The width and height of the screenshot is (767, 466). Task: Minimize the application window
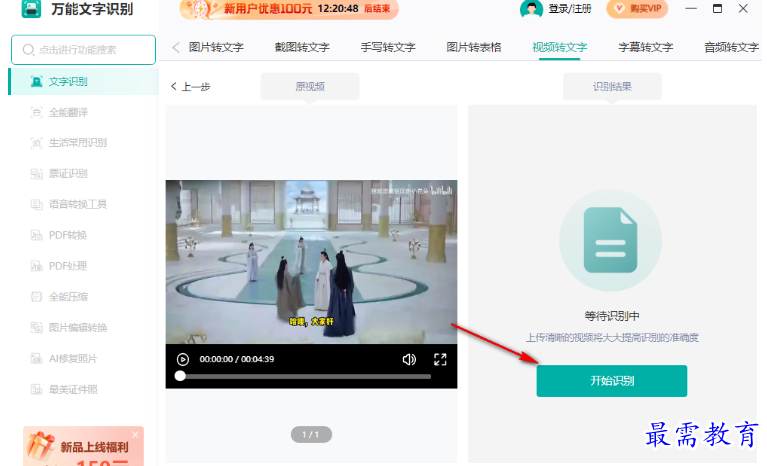click(x=691, y=8)
